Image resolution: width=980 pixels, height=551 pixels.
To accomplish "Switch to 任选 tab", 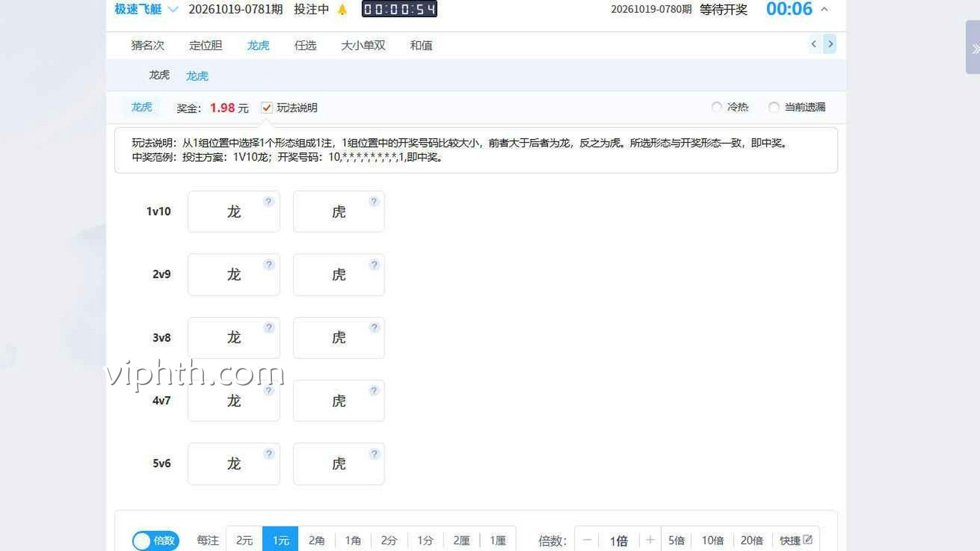I will coord(305,45).
